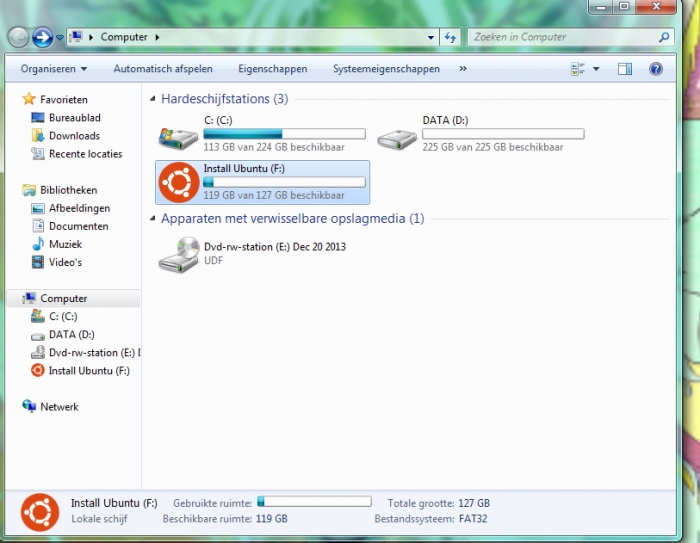Select the Install Ubuntu (F:) Ubuntu logo
Screen dimensions: 700x543
click(x=179, y=182)
